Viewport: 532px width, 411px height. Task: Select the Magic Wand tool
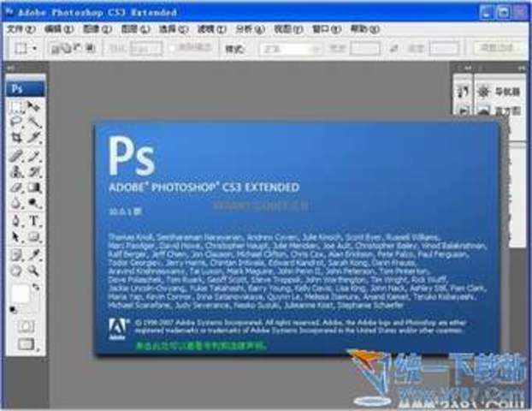tap(34, 122)
